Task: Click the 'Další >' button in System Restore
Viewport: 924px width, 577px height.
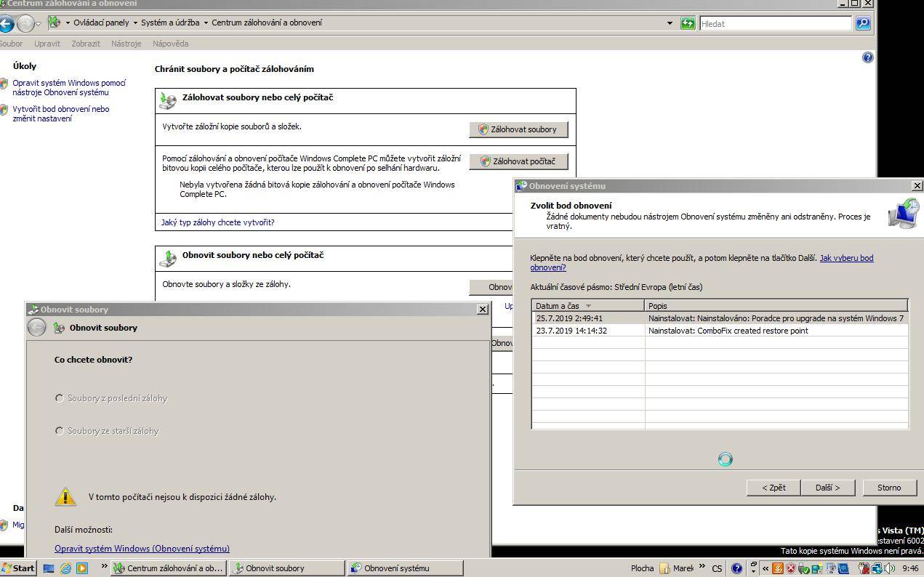Action: coord(827,488)
